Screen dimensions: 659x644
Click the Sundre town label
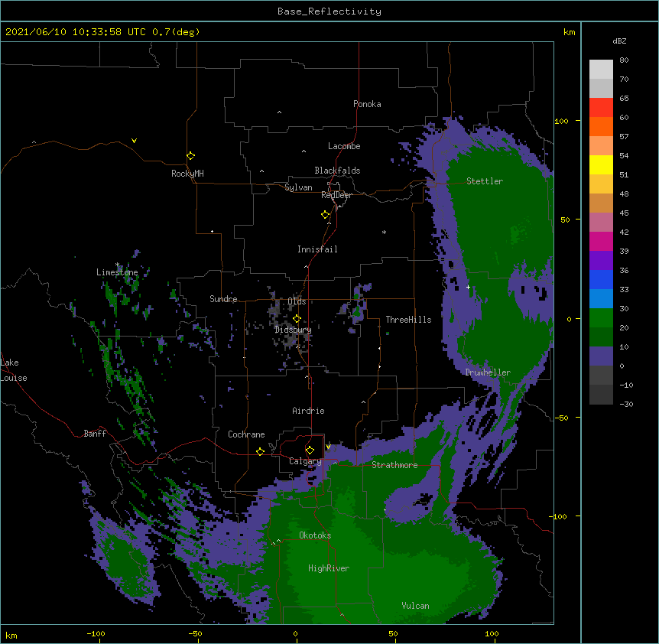coord(223,299)
